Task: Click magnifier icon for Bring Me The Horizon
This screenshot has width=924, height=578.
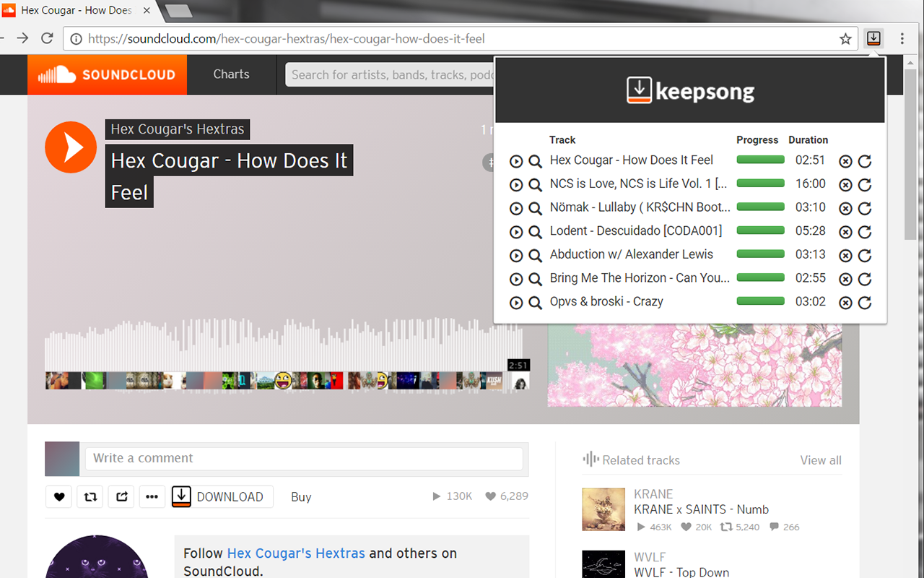Action: [535, 279]
